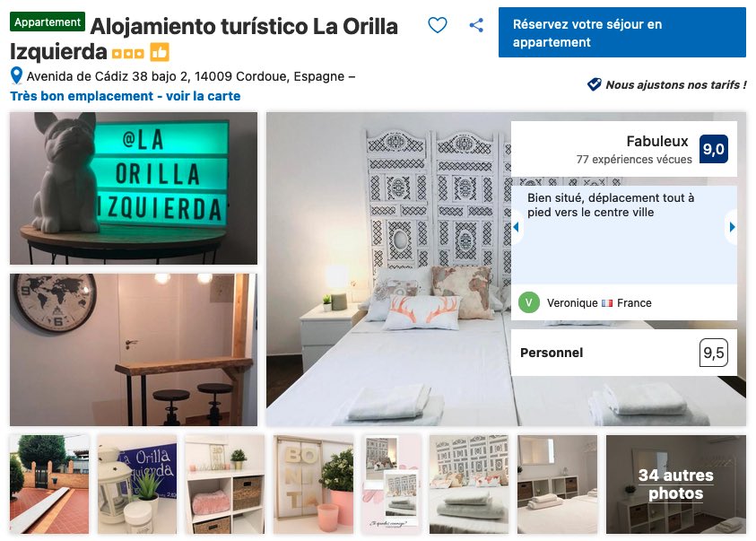Click the location pin icon
Screen dimensions: 756x541
pos(16,75)
